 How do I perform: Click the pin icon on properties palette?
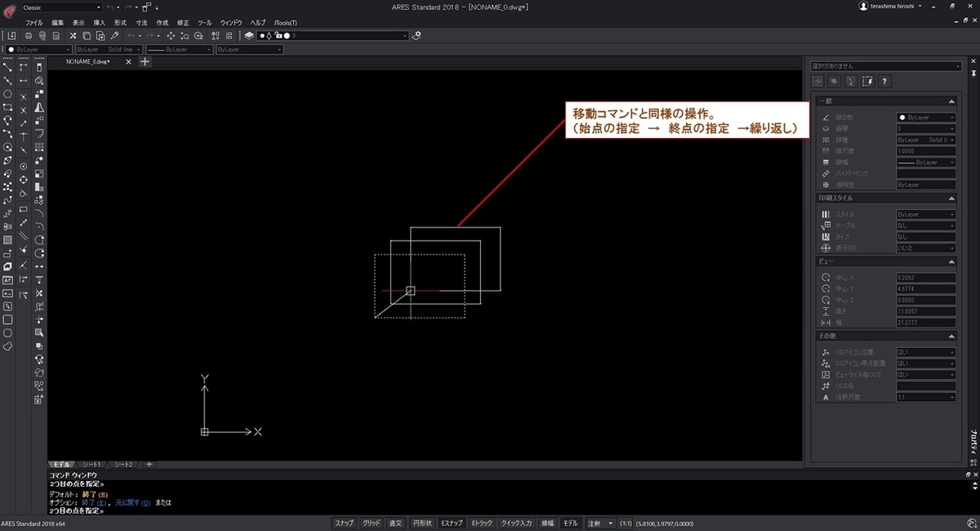(x=973, y=74)
